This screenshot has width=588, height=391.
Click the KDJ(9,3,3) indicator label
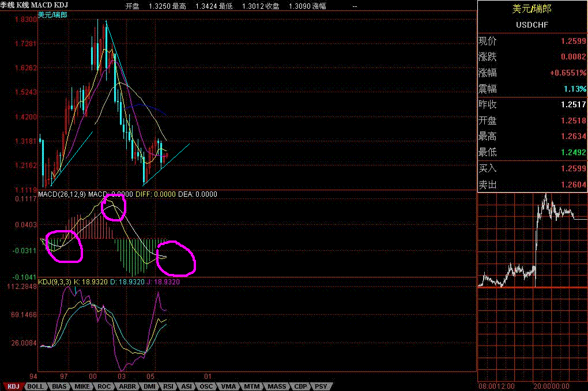click(x=55, y=282)
